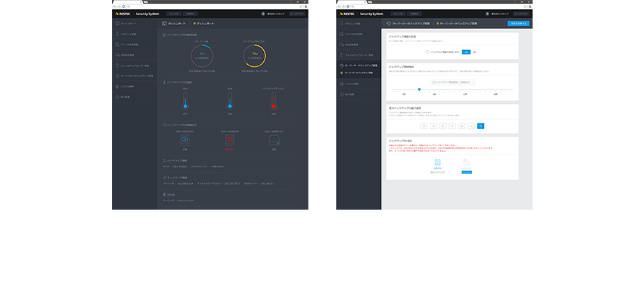Click the blue button under USB HDD
The width and height of the screenshot is (644, 303).
click(x=466, y=172)
